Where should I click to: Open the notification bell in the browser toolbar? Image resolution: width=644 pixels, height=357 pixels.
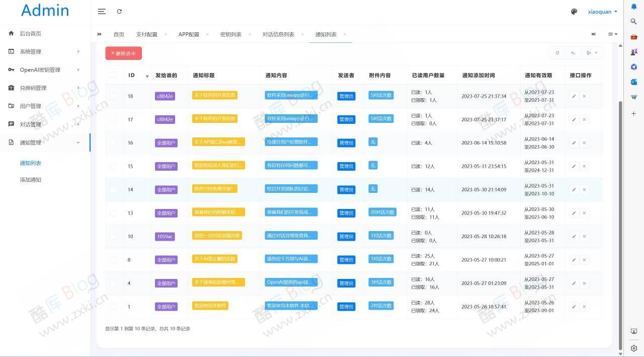point(633,6)
